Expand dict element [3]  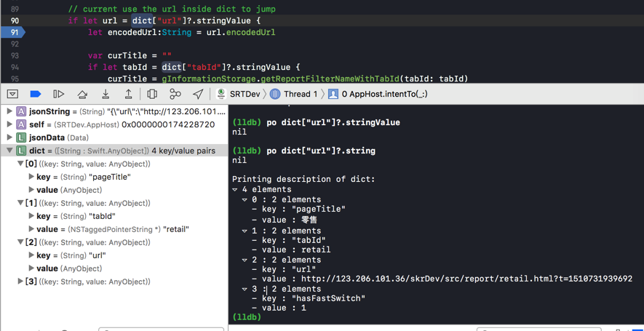click(x=20, y=282)
